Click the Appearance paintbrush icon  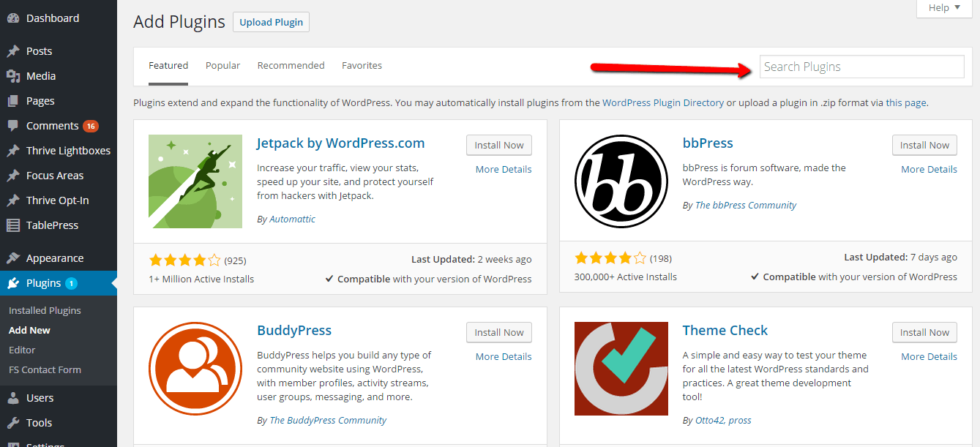tap(12, 258)
